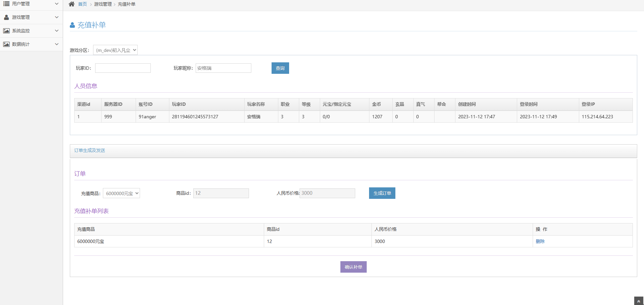644x305 pixels.
Task: Click the 生成订单 button
Action: (x=382, y=193)
